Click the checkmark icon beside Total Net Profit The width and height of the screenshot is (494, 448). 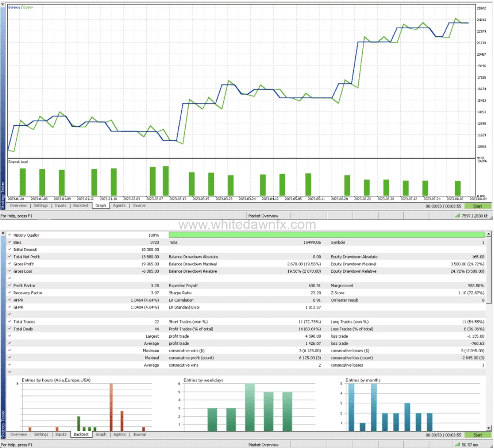tap(9, 257)
